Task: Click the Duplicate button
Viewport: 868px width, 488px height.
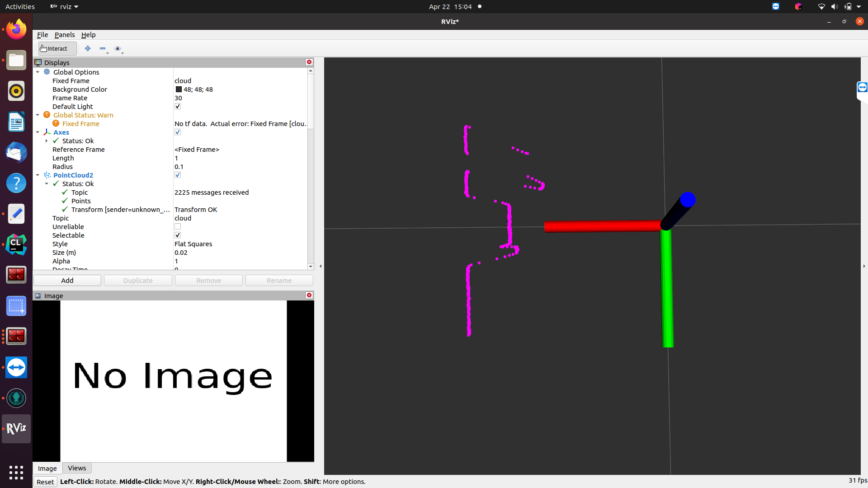Action: pos(138,280)
